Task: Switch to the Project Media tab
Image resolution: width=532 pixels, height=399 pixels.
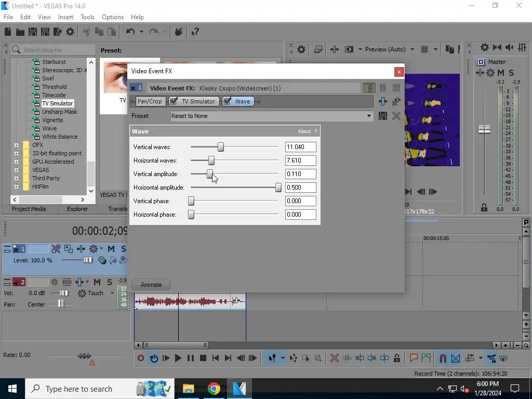Action: point(29,209)
